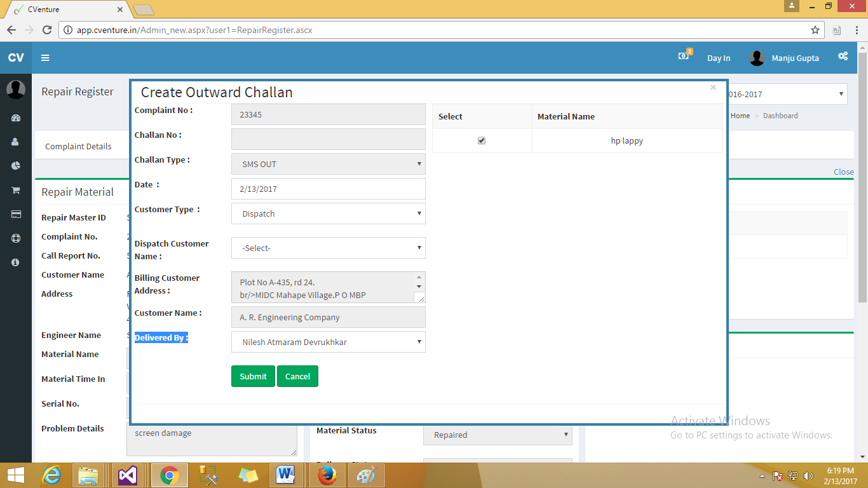Viewport: 868px width, 488px height.
Task: Open the pie chart sidebar icon
Action: [16, 166]
